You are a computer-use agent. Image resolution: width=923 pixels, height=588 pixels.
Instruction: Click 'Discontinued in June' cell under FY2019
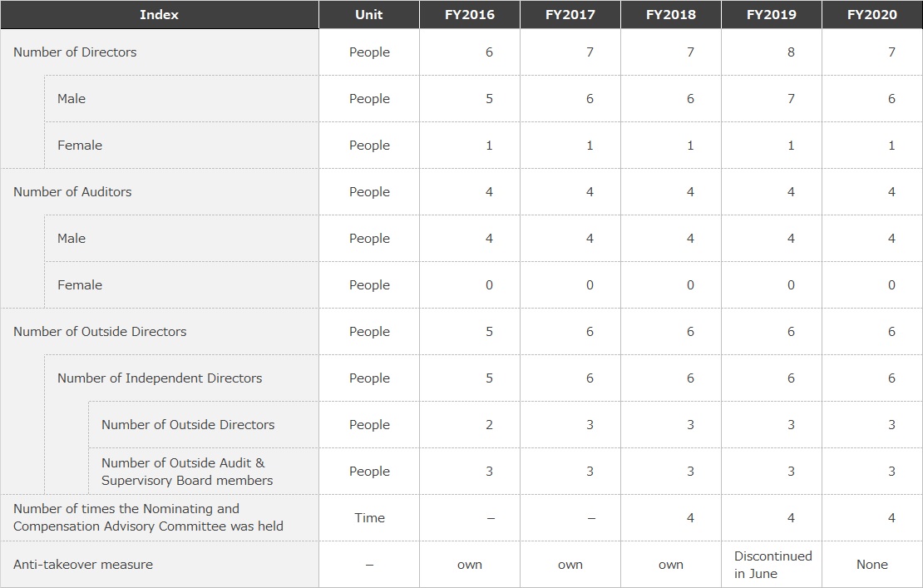tap(772, 565)
